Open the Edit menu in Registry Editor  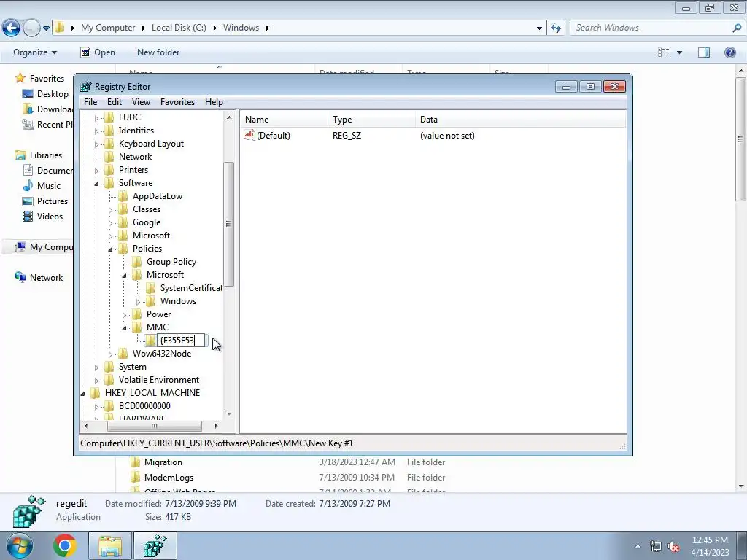tap(115, 102)
